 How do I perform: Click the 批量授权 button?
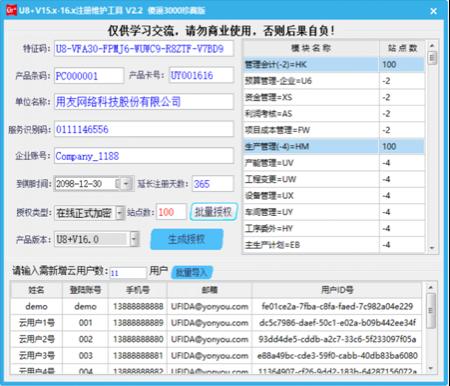pos(214,212)
